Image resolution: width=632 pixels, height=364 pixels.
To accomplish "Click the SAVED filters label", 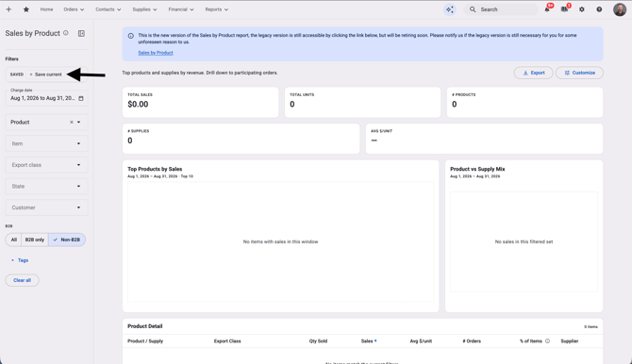I will click(17, 74).
